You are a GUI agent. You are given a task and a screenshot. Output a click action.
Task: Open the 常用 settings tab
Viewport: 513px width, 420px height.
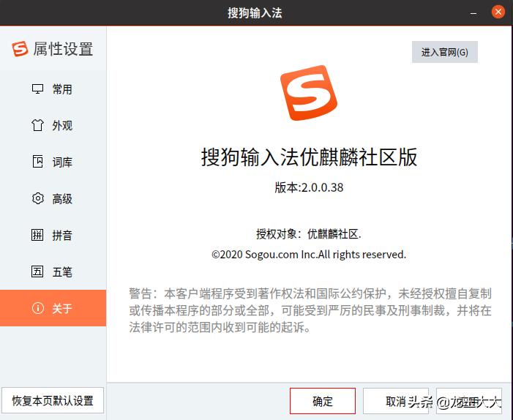tap(53, 89)
